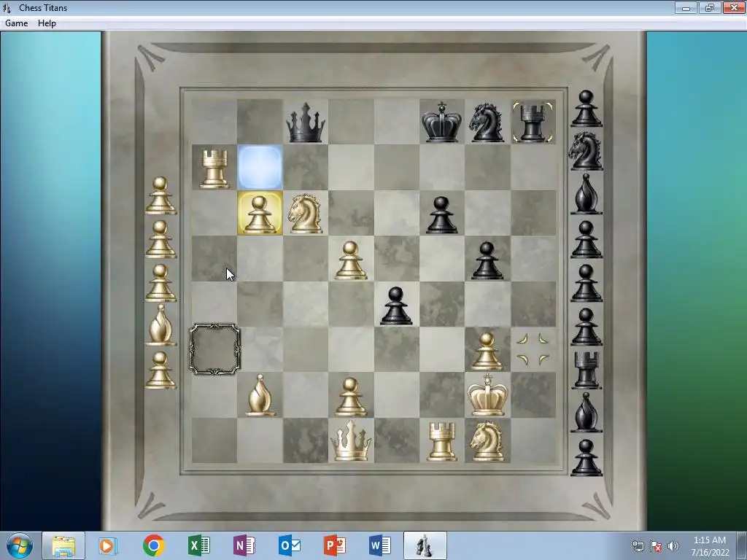Launch Outlook from the taskbar

pyautogui.click(x=289, y=545)
